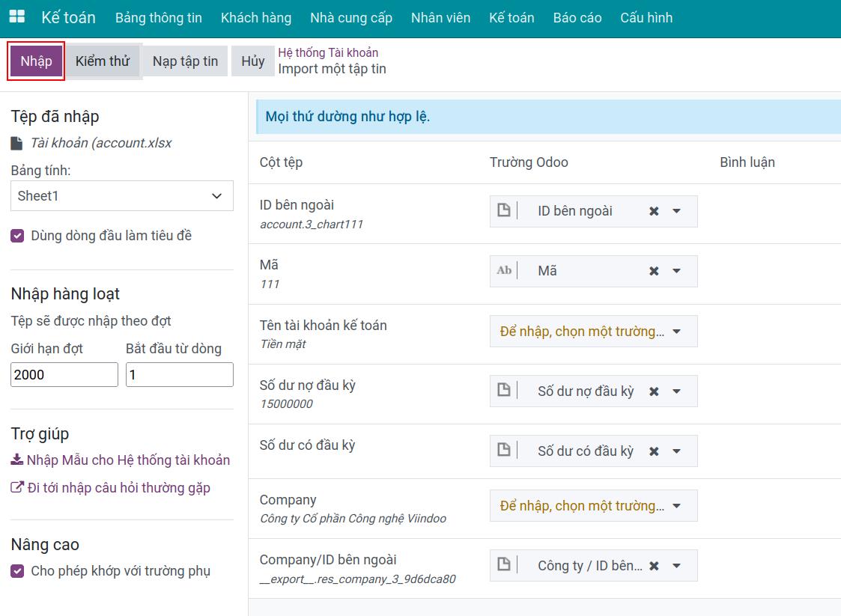The width and height of the screenshot is (841, 616).
Task: Open the apps grid home menu icon
Action: pos(17,16)
